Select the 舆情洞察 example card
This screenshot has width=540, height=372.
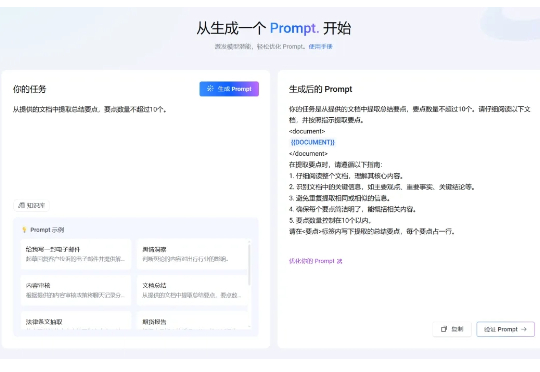click(192, 254)
